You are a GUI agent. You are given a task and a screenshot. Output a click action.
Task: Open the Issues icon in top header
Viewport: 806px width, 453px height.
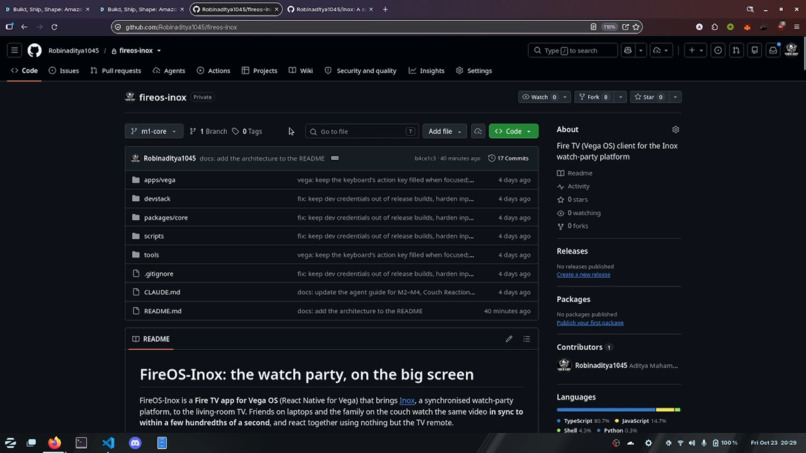[718, 50]
